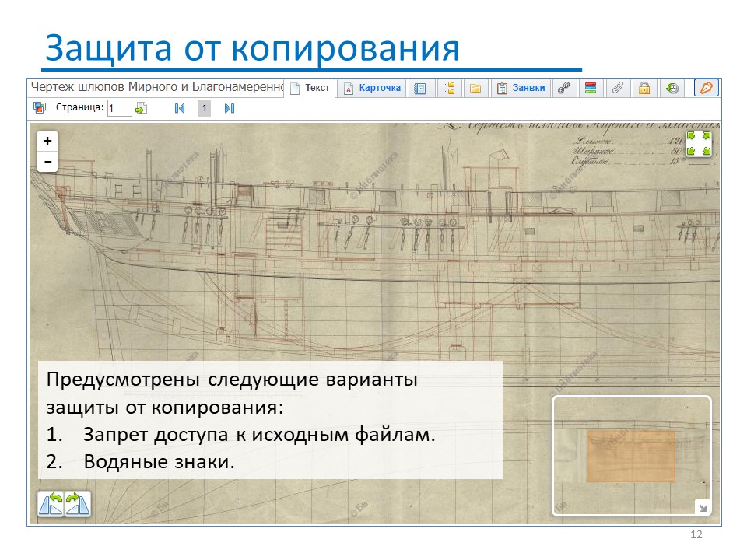
Task: Jump to the last page
Action: (229, 109)
